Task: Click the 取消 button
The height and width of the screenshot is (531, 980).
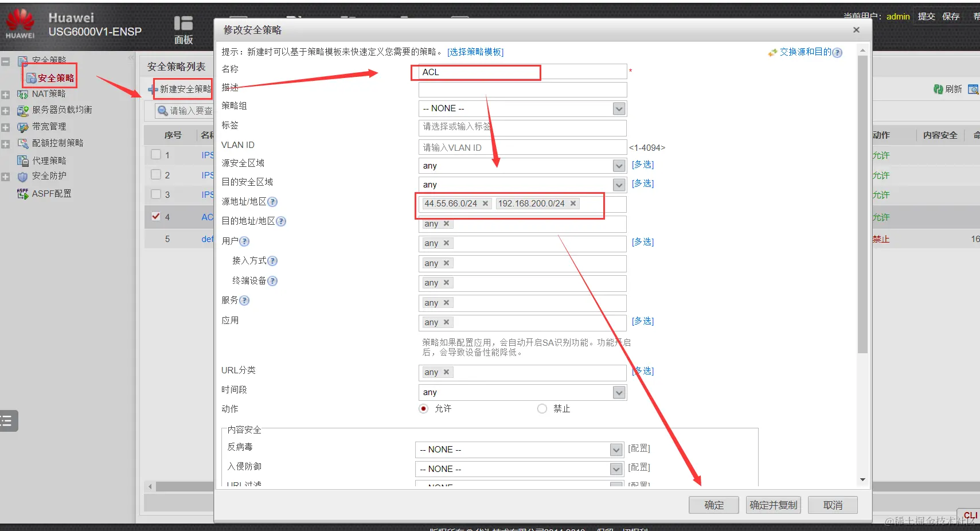Action: coord(833,505)
